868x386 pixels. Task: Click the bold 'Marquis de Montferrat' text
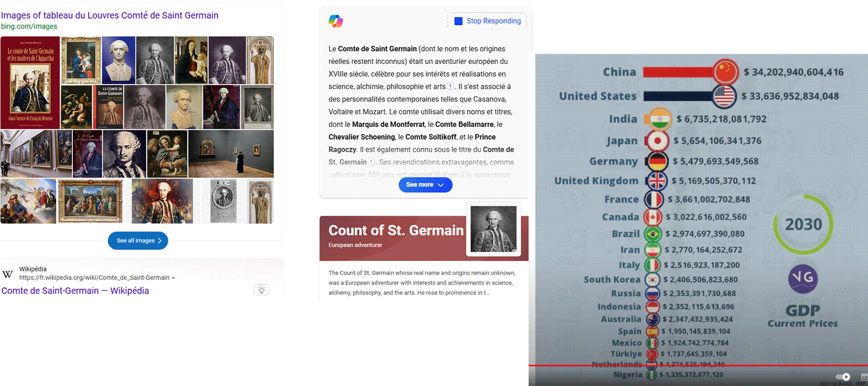(388, 124)
